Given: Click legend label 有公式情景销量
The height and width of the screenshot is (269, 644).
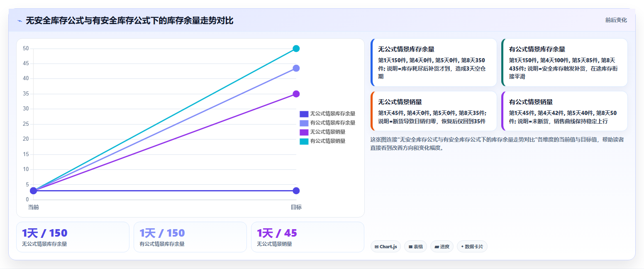Looking at the screenshot, I should coord(327,141).
